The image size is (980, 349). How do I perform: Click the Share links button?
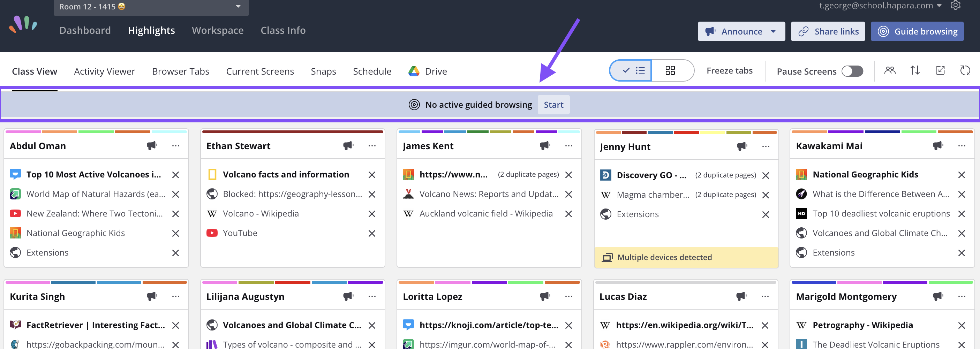click(x=828, y=32)
